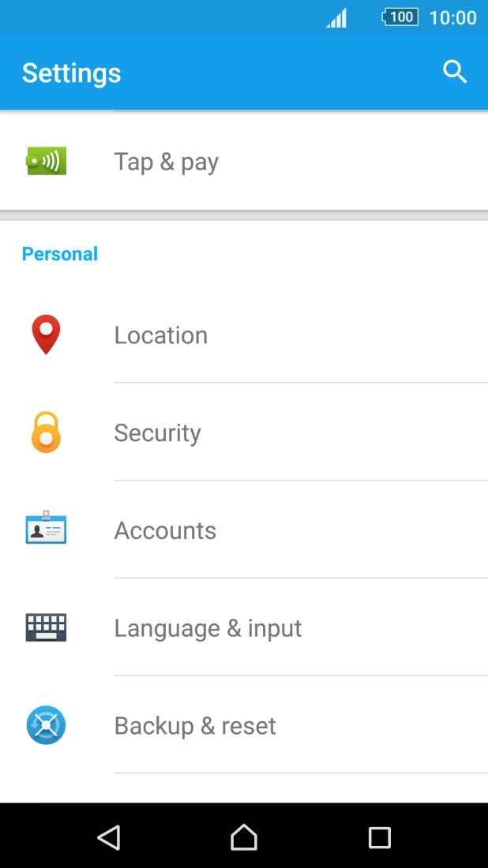Viewport: 488px width, 868px height.
Task: Tap the Accounts ID card icon
Action: (46, 529)
